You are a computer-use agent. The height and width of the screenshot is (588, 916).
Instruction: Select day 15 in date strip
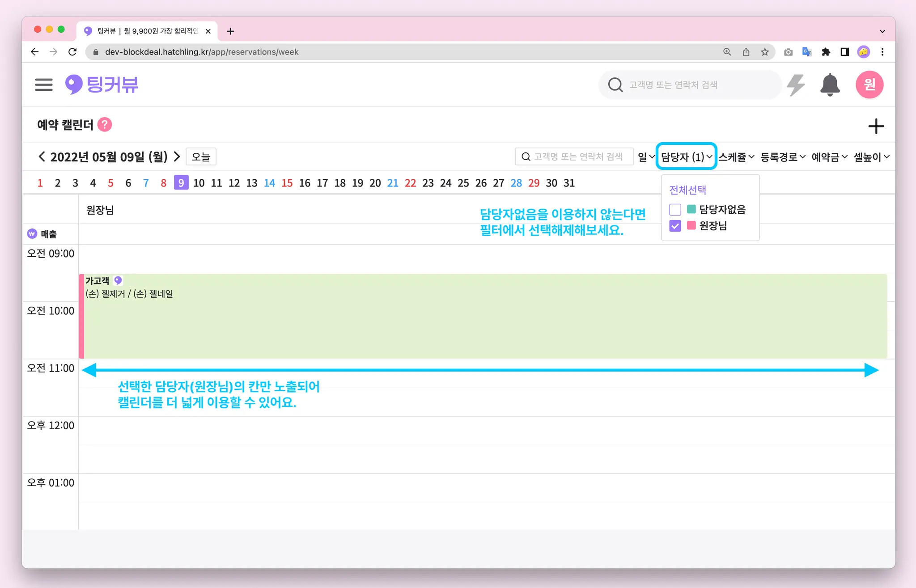pyautogui.click(x=287, y=183)
